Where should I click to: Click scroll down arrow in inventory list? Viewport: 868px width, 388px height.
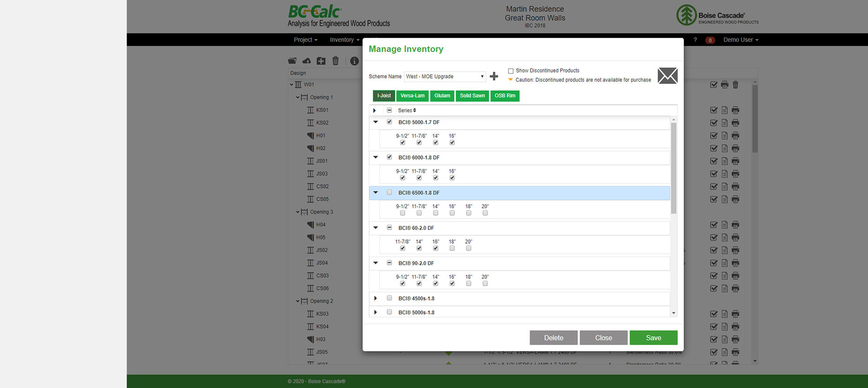point(673,313)
